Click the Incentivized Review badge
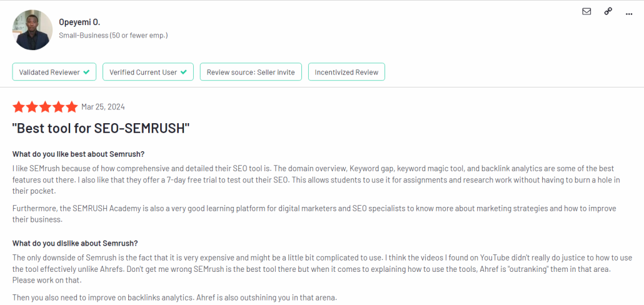The width and height of the screenshot is (644, 305). point(346,72)
